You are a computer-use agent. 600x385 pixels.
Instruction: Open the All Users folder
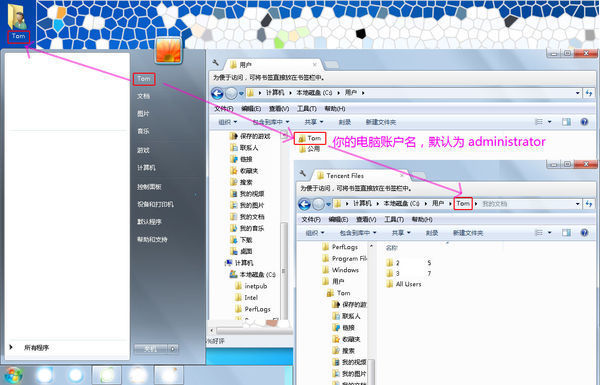pyautogui.click(x=404, y=284)
